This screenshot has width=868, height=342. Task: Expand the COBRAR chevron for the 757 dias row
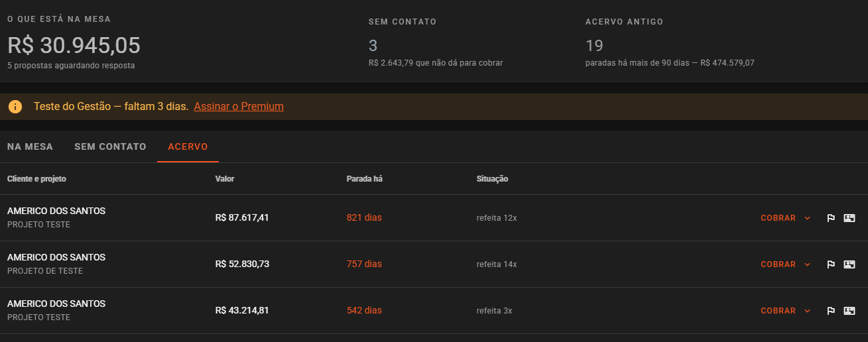pos(807,264)
